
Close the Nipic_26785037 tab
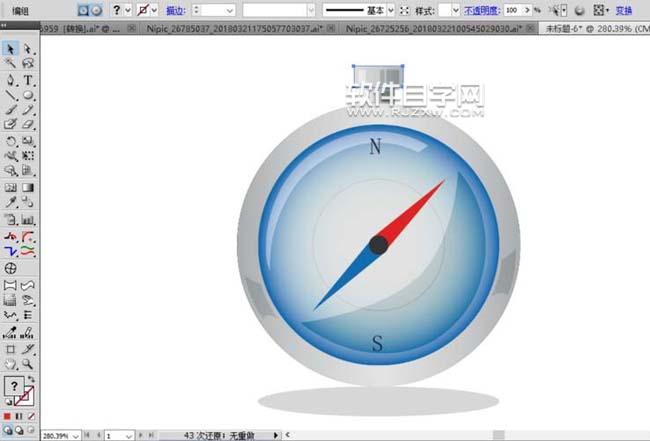click(x=331, y=28)
